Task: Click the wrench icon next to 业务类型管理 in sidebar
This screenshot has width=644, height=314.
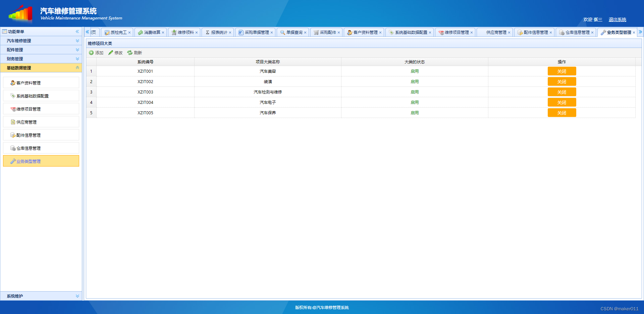Action: [13, 161]
